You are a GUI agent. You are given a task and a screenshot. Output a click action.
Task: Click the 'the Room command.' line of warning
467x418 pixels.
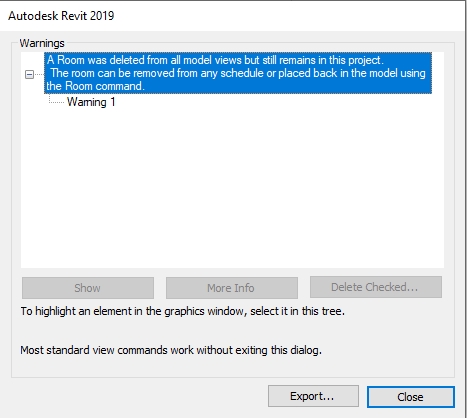[x=95, y=86]
